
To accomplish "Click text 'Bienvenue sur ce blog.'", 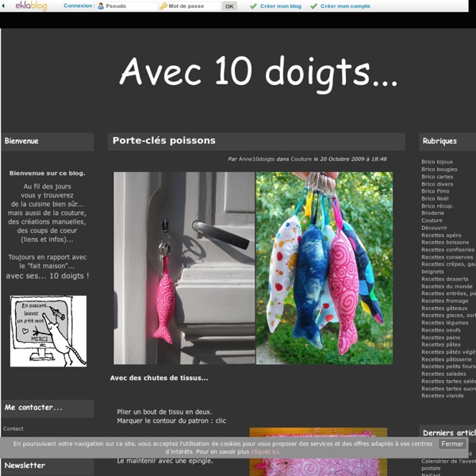I will click(47, 173).
